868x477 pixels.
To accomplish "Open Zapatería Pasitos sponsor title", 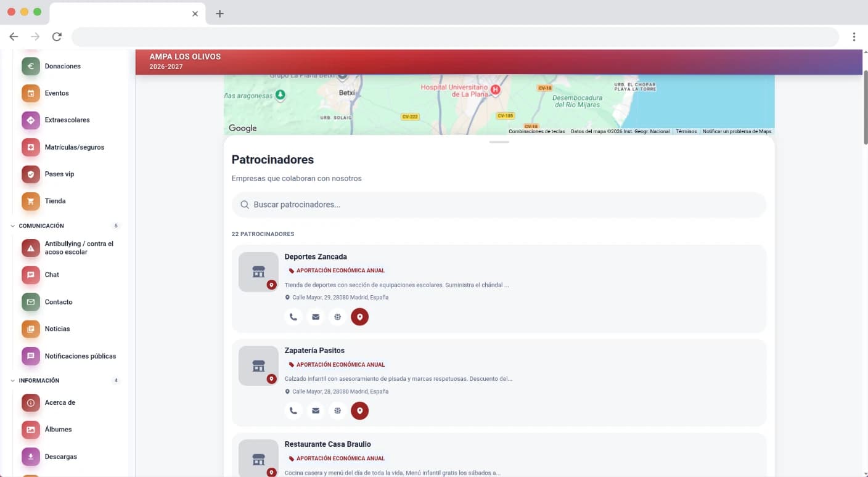I will click(314, 350).
